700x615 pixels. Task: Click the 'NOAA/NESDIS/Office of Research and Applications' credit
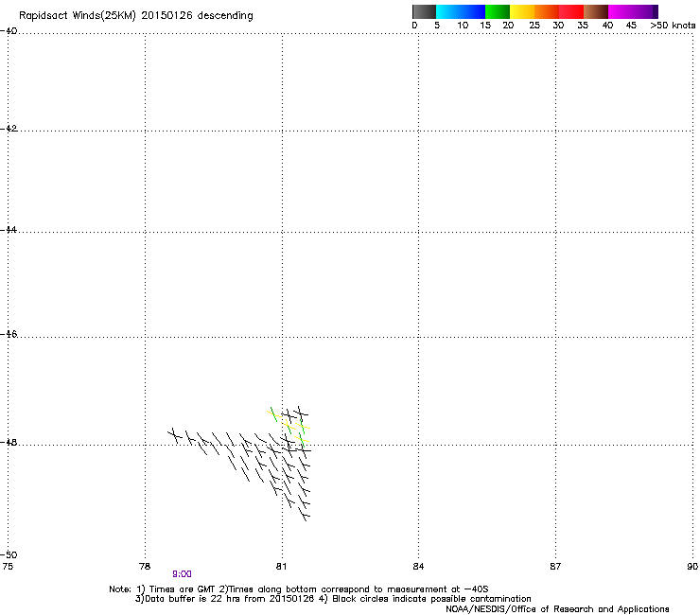(557, 609)
